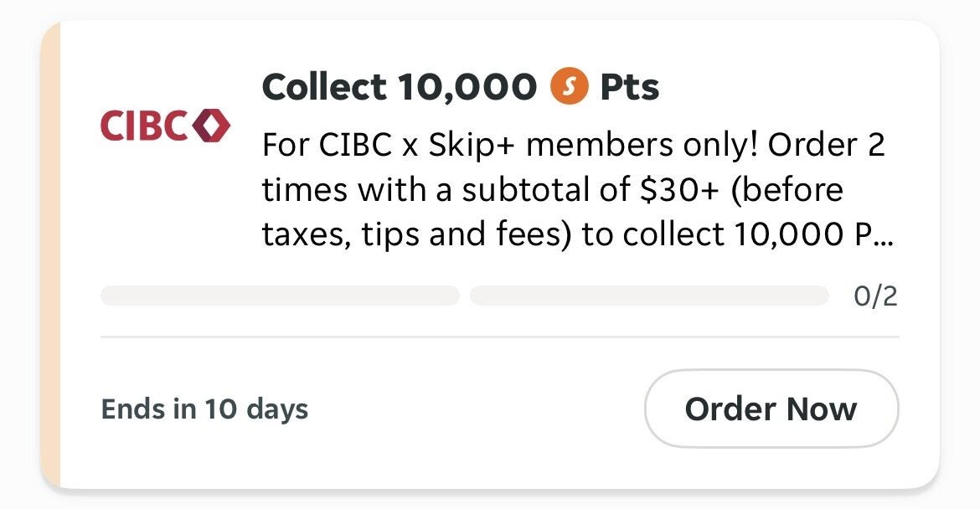Click the orange Skip points coin icon
The width and height of the screenshot is (980, 509).
click(x=568, y=87)
